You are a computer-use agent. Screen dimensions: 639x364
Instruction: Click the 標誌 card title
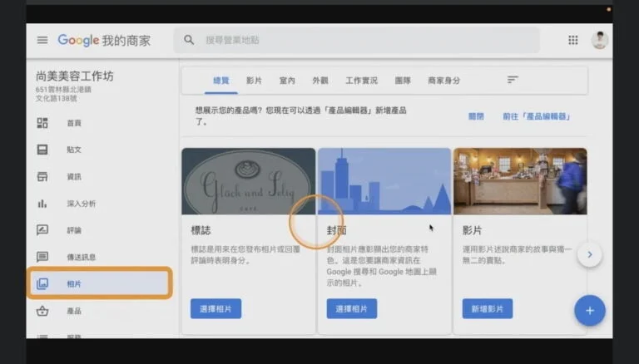201,230
